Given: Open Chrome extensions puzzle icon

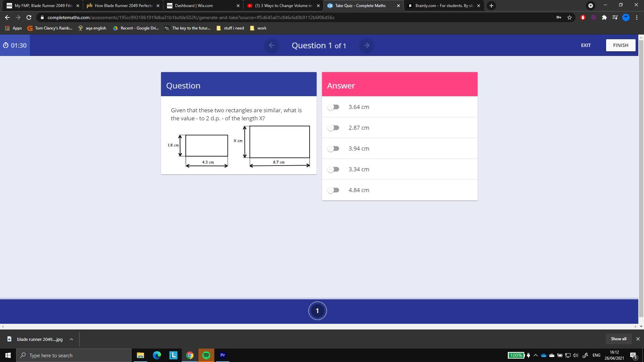Looking at the screenshot, I should pyautogui.click(x=604, y=17).
